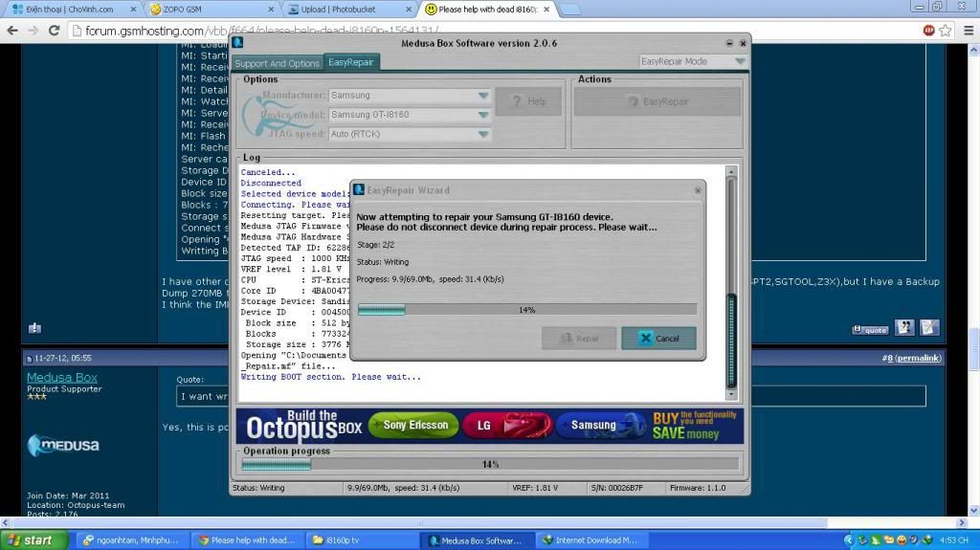This screenshot has width=980, height=550.
Task: Open the EasyRepair Mode dropdown
Action: tap(693, 61)
